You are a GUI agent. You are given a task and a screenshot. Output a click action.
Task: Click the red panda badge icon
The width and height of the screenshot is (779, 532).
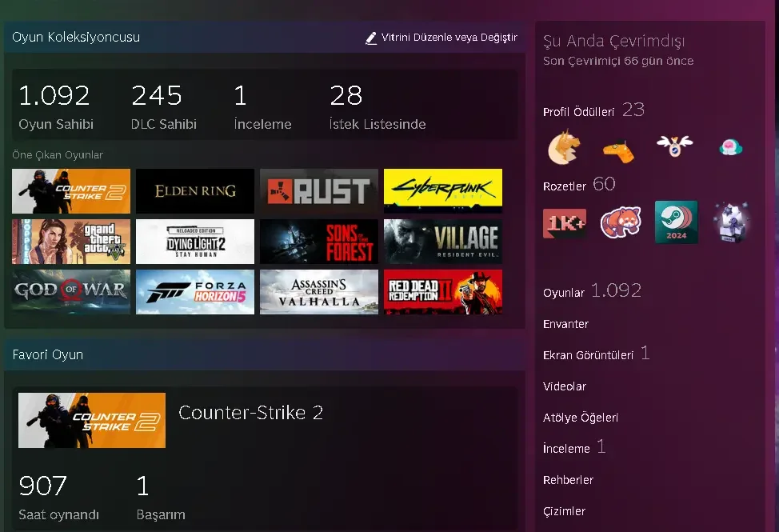tap(621, 222)
